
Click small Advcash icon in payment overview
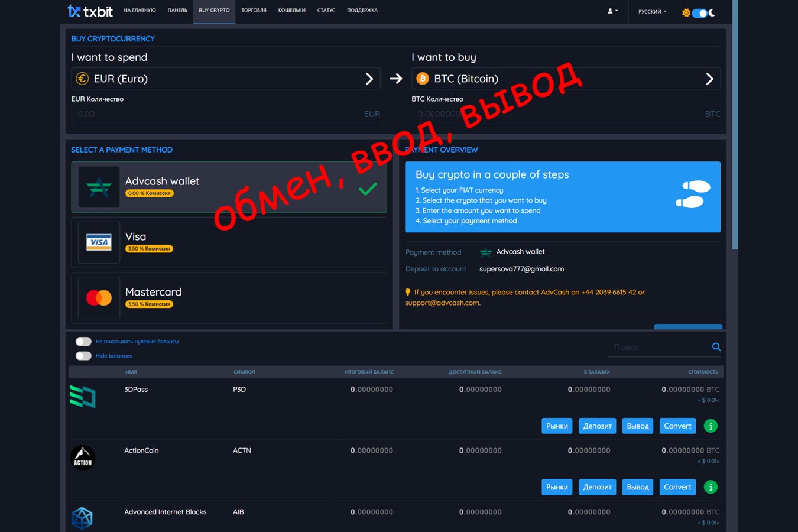(486, 252)
